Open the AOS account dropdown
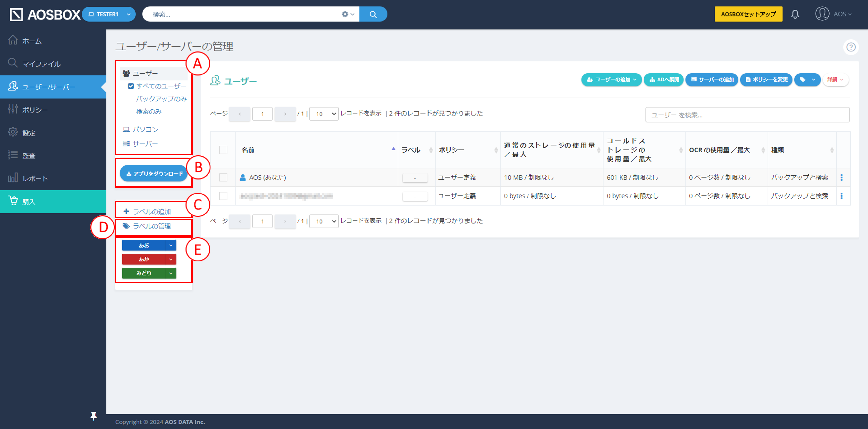 pyautogui.click(x=842, y=14)
